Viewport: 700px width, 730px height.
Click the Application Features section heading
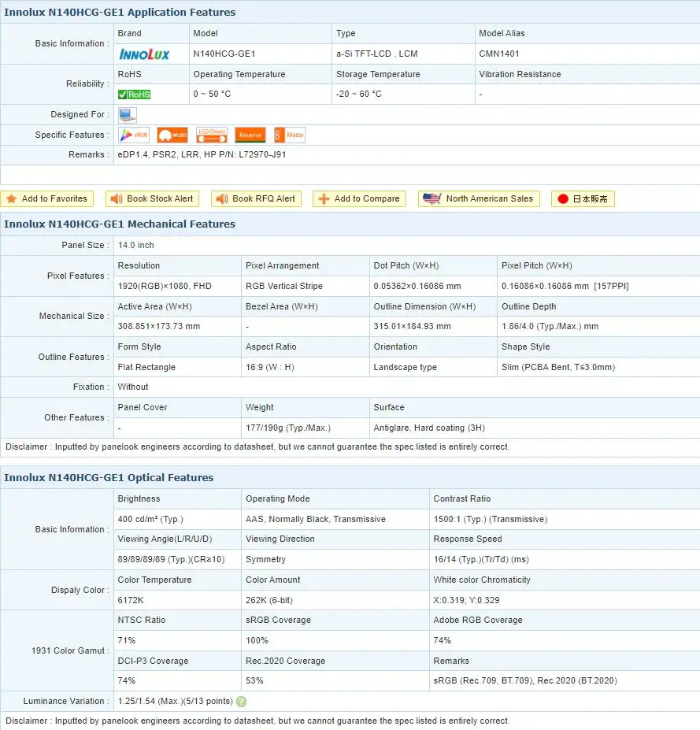120,12
